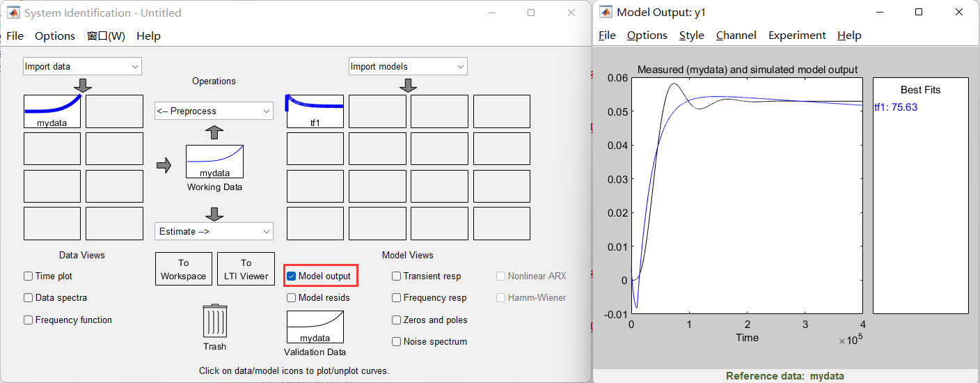Screen dimensions: 980x383
Task: Click the tf1: 75.63 best fit entry
Action: [896, 107]
